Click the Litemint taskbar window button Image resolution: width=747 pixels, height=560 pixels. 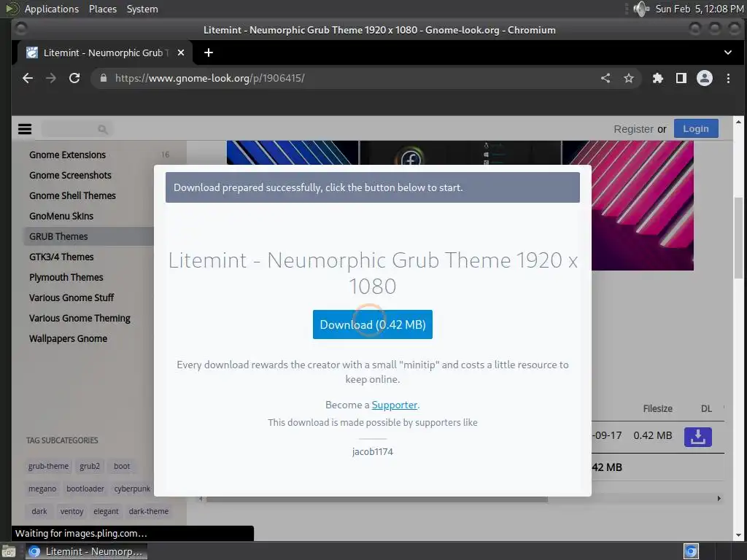click(86, 551)
